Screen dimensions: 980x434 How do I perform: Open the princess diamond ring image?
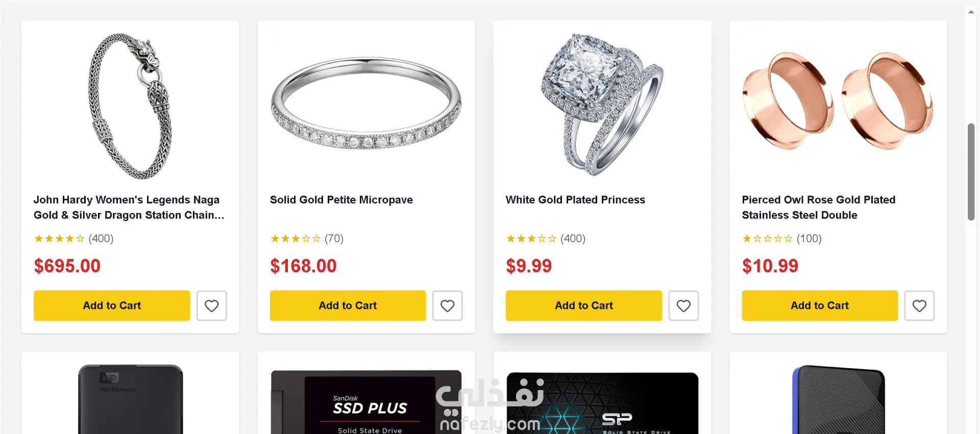coord(602,105)
